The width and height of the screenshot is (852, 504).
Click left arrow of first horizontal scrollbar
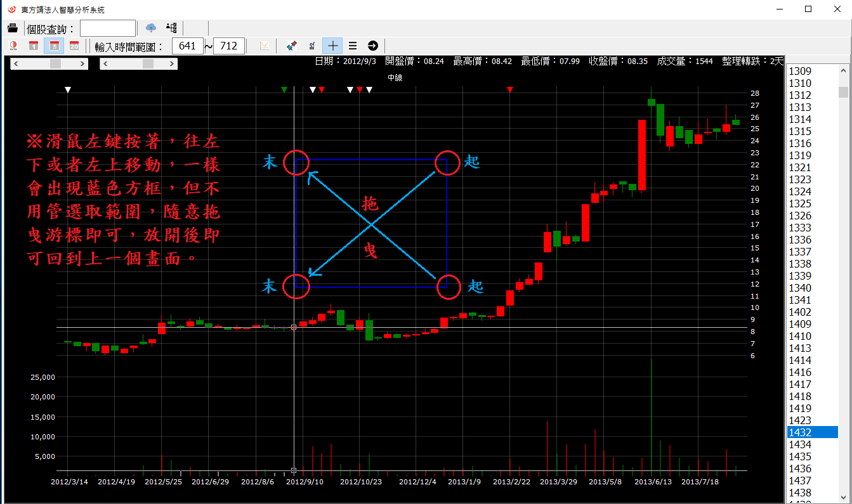click(x=16, y=64)
